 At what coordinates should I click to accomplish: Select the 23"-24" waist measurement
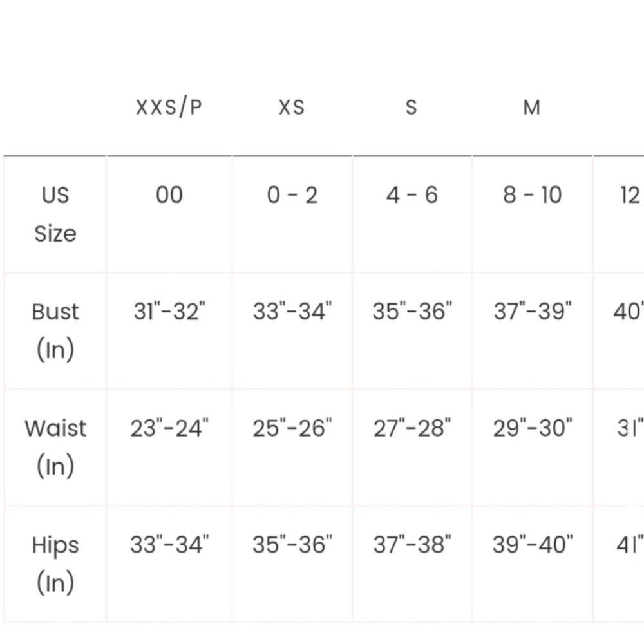(x=169, y=428)
